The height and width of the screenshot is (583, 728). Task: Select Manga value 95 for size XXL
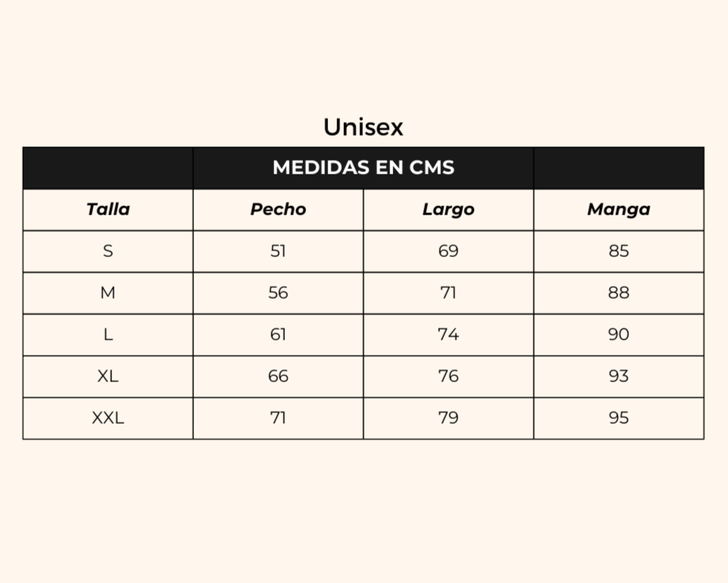pyautogui.click(x=618, y=418)
